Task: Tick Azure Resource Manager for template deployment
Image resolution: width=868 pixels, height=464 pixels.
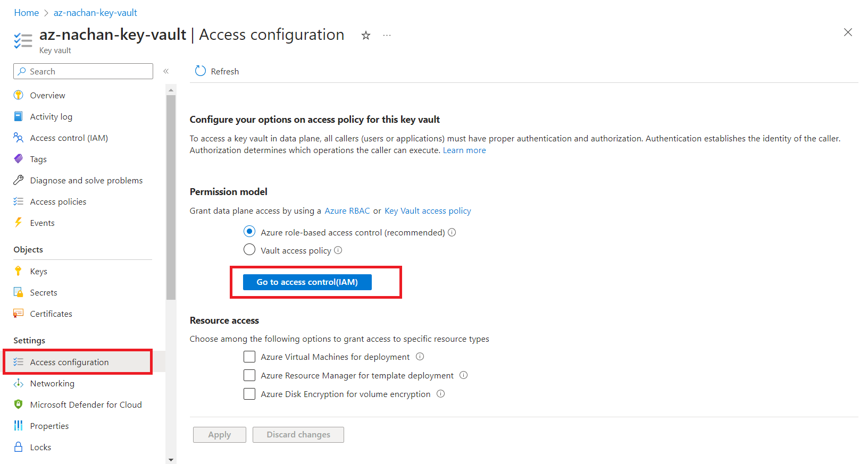Action: pos(249,375)
